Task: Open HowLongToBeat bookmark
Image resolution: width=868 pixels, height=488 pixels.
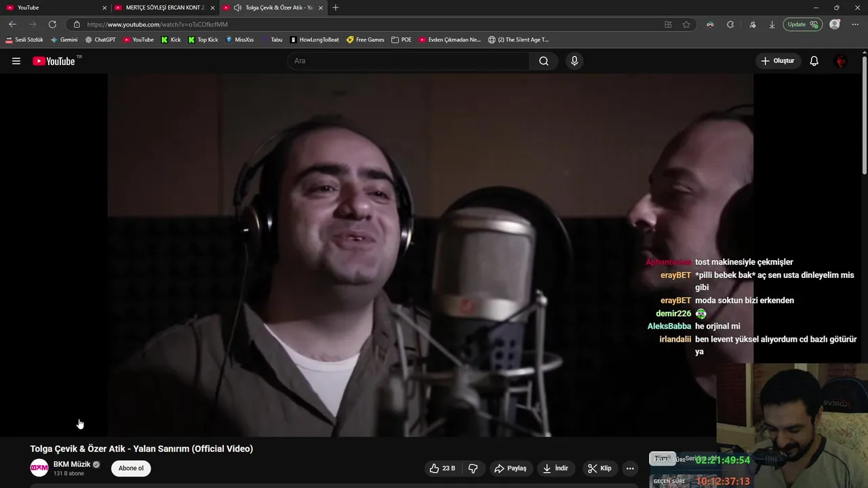Action: pyautogui.click(x=314, y=40)
